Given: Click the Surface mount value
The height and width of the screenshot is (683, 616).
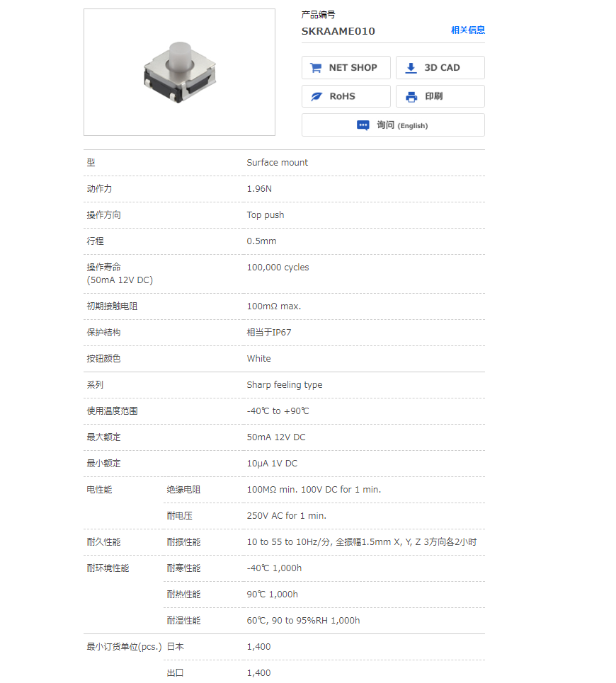Looking at the screenshot, I should 277,163.
